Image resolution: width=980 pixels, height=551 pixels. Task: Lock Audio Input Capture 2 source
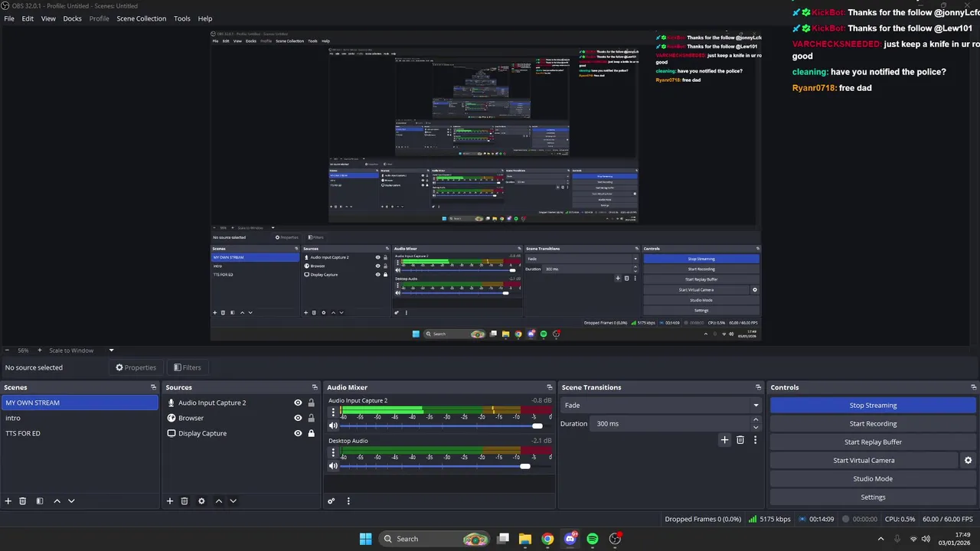coord(311,403)
